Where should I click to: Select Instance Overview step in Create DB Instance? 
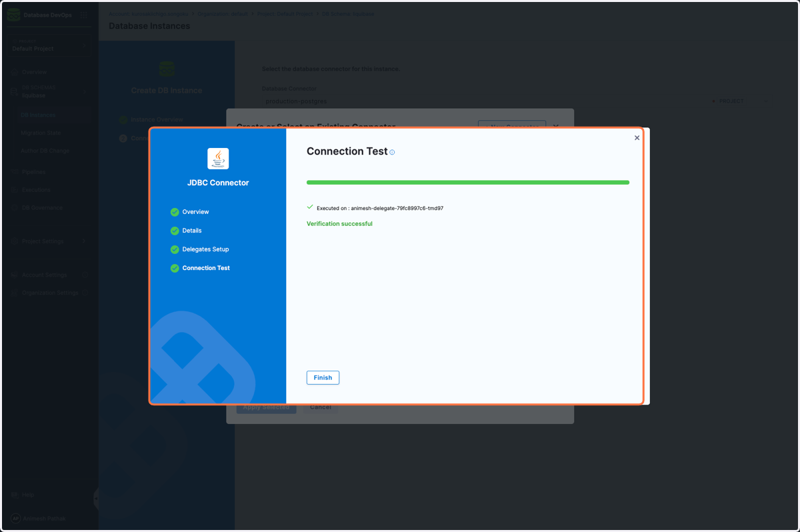coord(157,120)
